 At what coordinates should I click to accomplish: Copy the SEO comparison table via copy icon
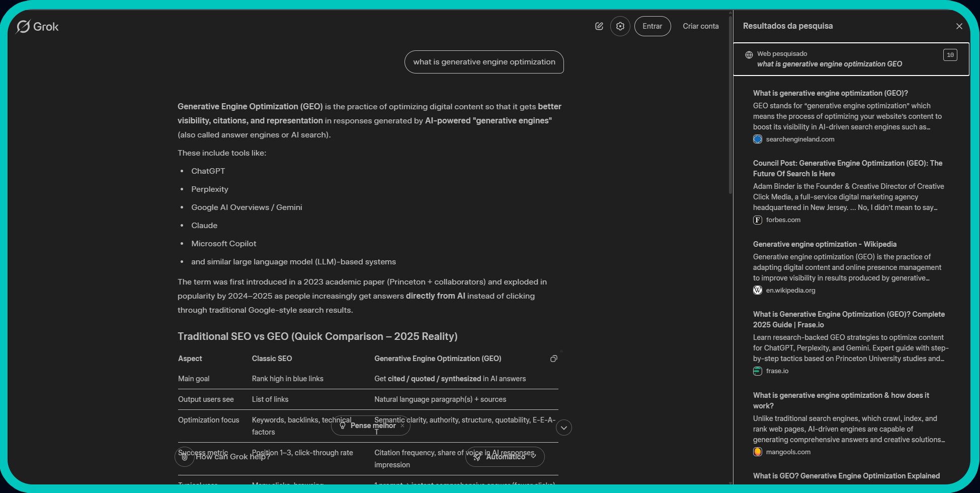pos(553,358)
